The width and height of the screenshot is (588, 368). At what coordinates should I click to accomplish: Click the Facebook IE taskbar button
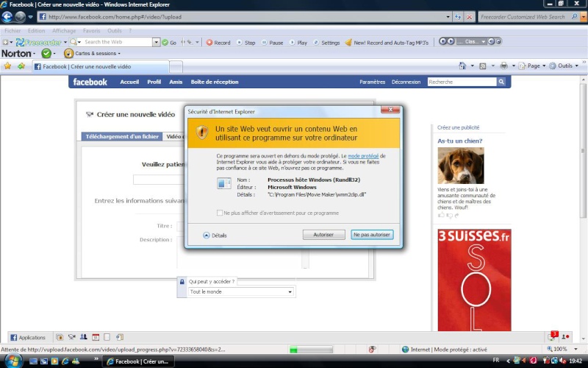[x=138, y=361]
